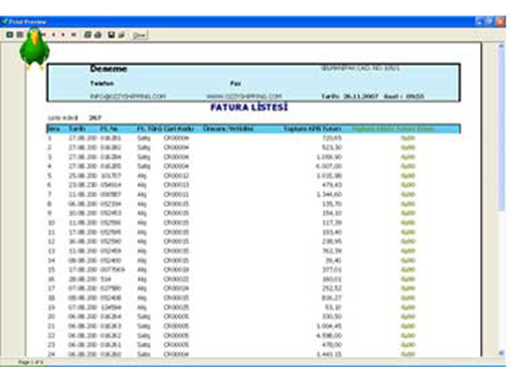This screenshot has width=510, height=380.
Task: Click the Fax label in header
Action: 235,83
